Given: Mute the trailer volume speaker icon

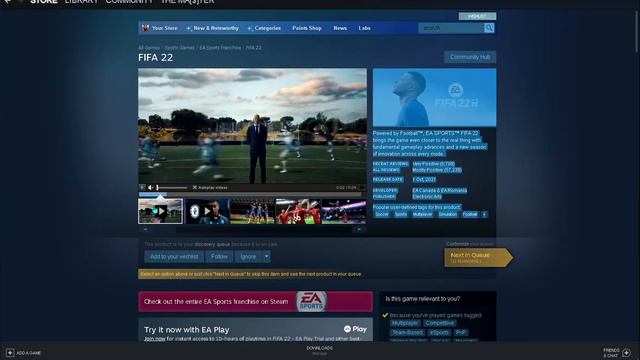Looking at the screenshot, I should 151,187.
